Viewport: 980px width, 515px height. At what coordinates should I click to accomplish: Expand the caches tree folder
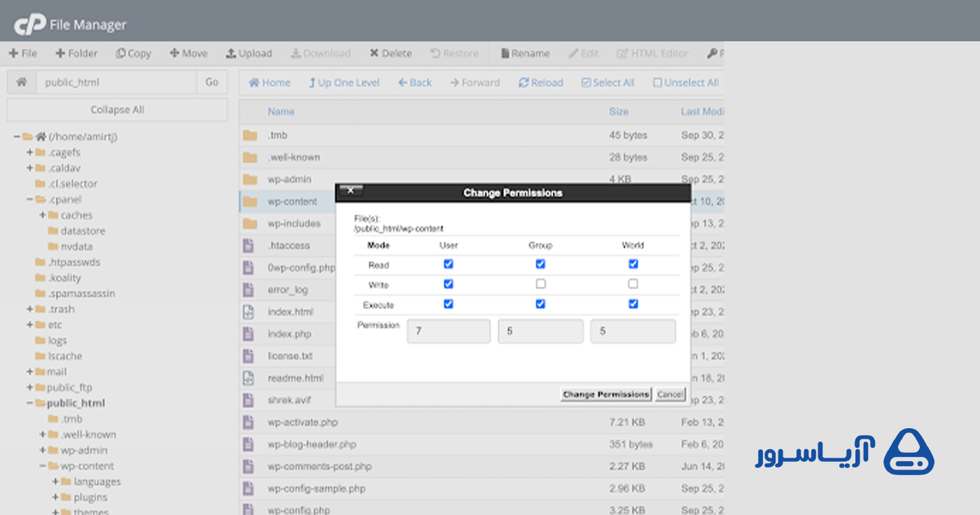tap(43, 215)
